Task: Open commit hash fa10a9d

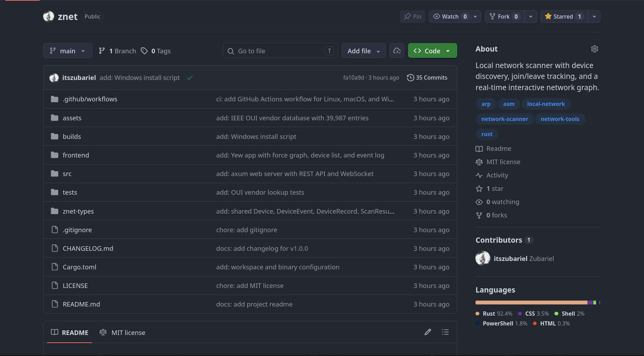Action: tap(354, 78)
